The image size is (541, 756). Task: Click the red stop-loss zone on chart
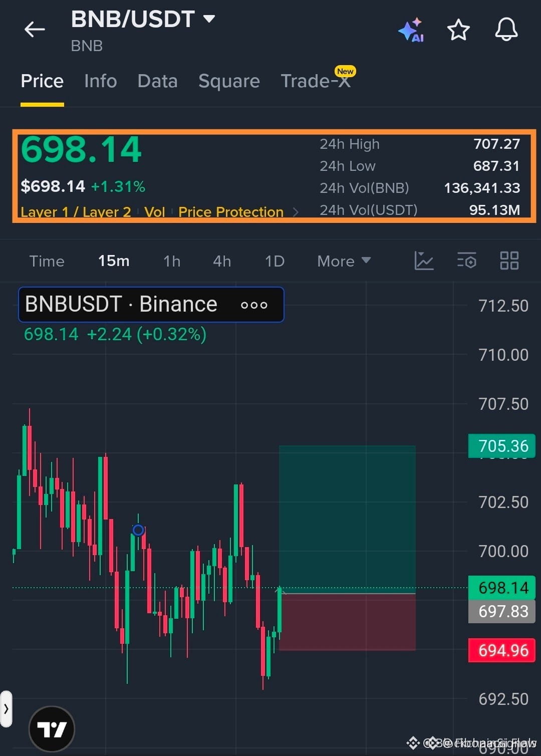pos(347,622)
